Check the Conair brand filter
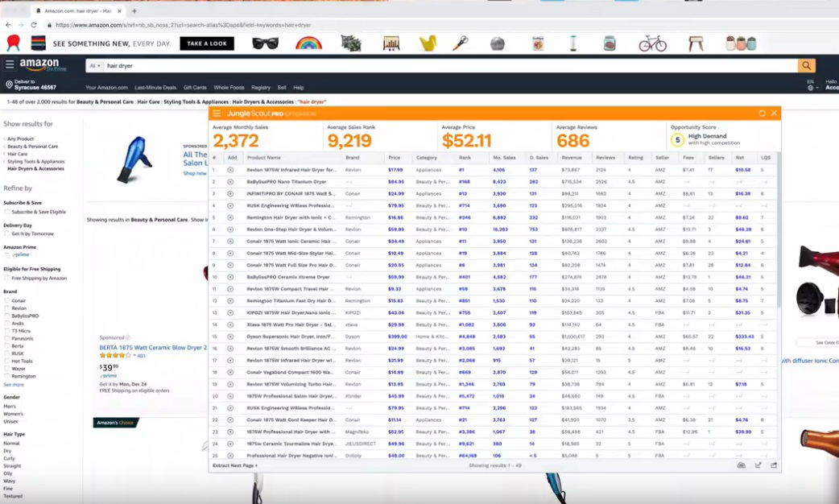Viewport: 839px width, 504px height. (7, 300)
